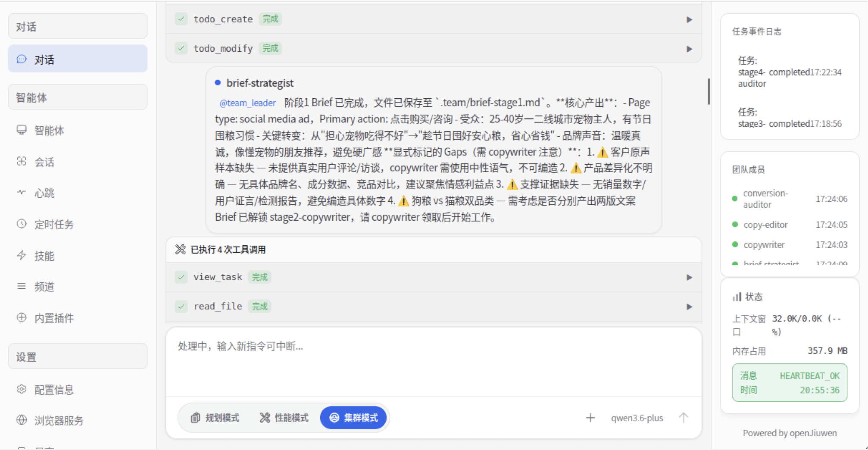Click the monitor icon next to 智能体
The image size is (868, 450).
[22, 130]
